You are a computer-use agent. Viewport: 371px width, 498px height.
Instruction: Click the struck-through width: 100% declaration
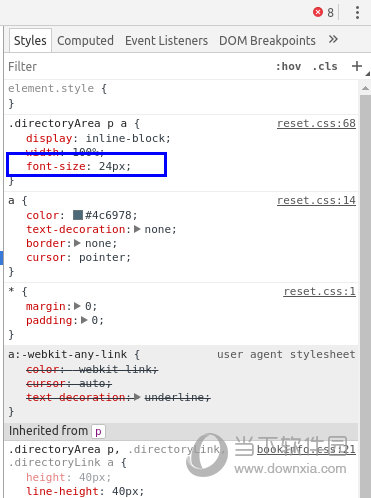tap(66, 152)
